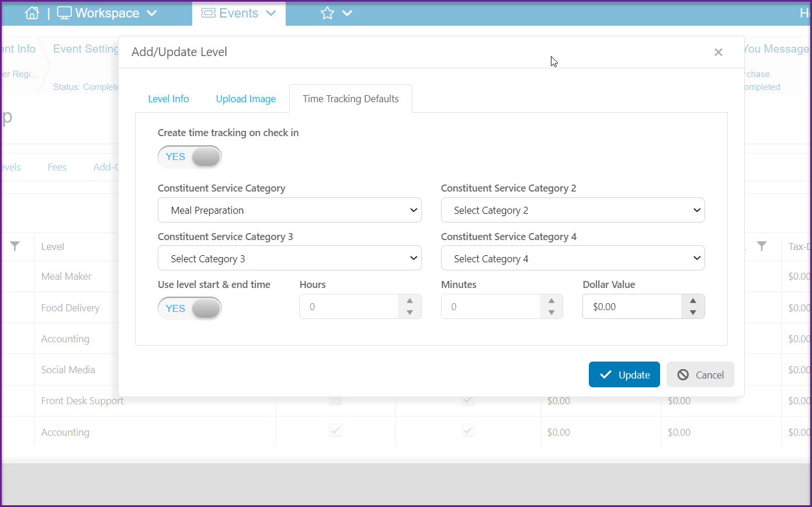
Task: Decrease the Hours value with down arrow
Action: pos(410,312)
